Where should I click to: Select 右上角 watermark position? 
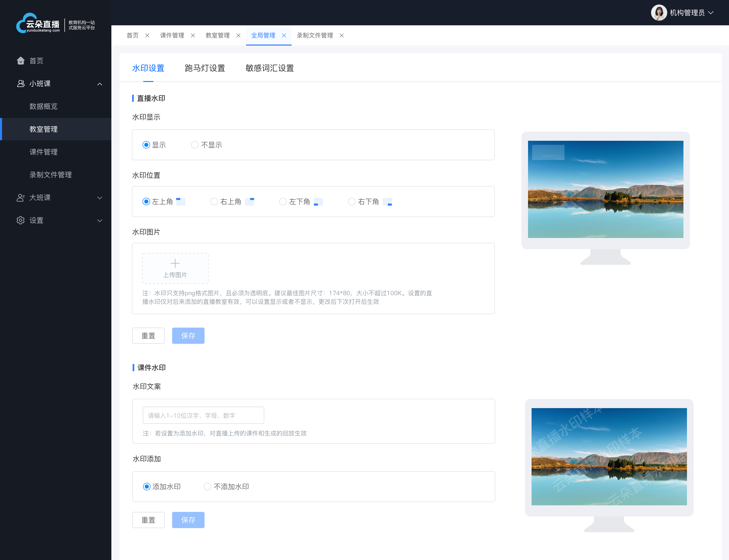point(213,202)
